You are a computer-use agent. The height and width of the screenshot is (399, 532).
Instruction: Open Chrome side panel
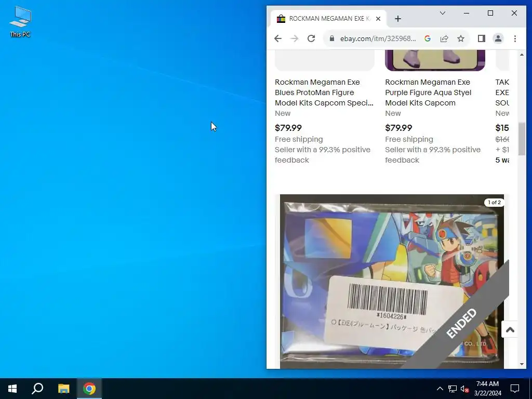pyautogui.click(x=482, y=38)
